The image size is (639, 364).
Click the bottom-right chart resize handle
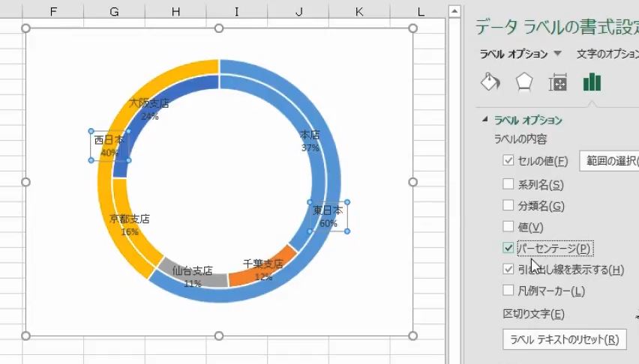(412, 336)
